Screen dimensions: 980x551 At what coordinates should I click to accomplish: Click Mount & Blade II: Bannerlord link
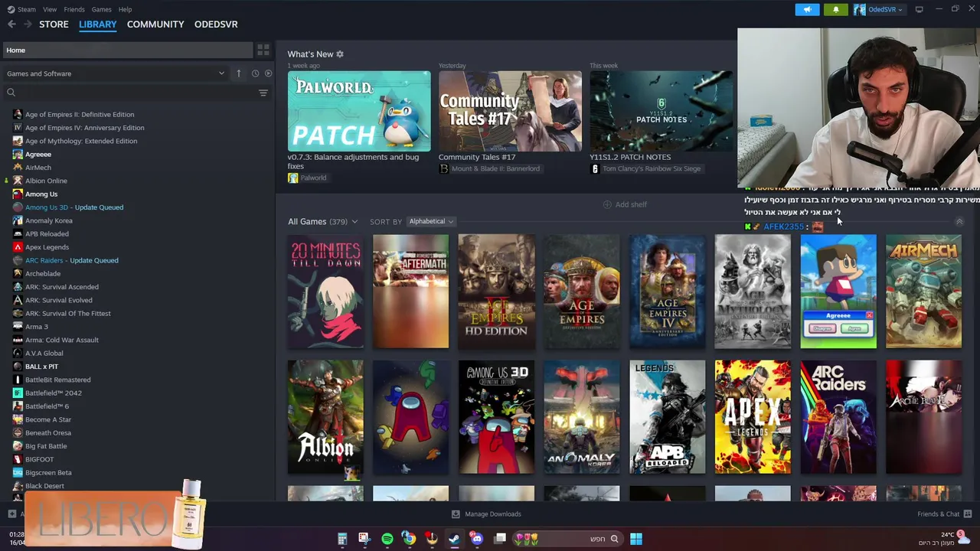point(489,168)
